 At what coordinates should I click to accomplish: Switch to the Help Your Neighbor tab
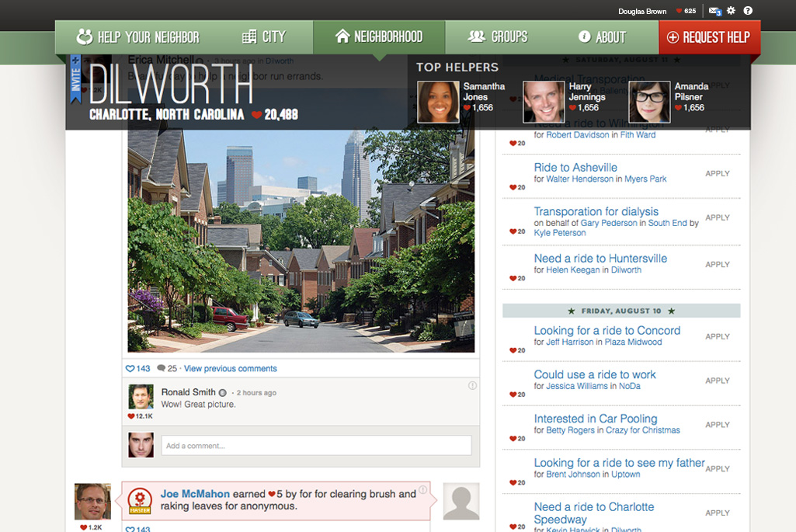click(138, 37)
